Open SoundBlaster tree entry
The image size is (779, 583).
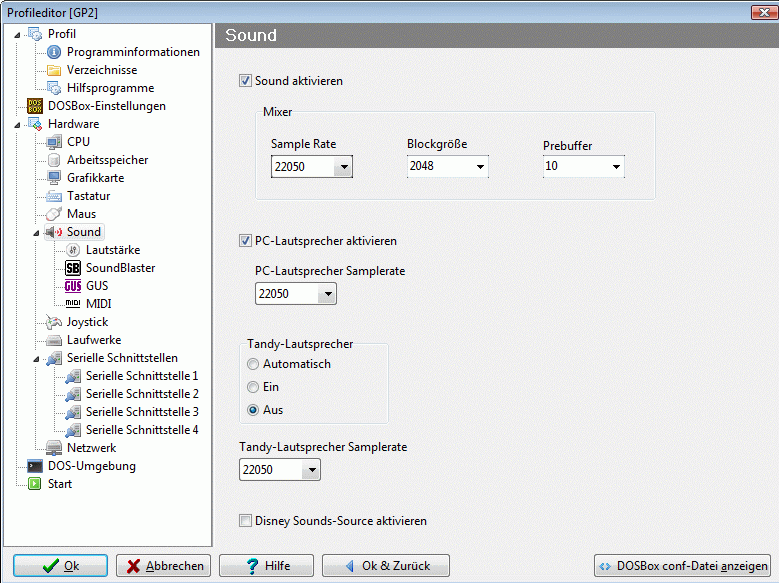point(120,268)
